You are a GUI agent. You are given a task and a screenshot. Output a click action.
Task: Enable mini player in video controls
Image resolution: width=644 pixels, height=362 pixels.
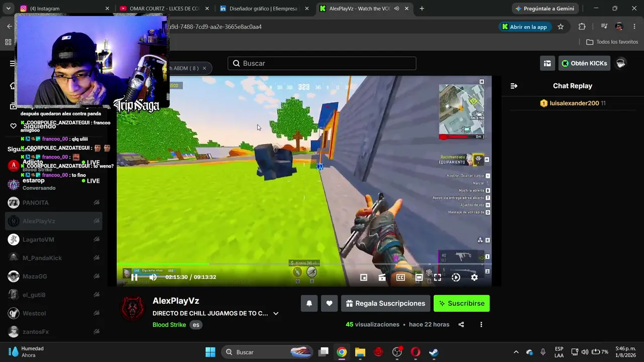click(364, 277)
